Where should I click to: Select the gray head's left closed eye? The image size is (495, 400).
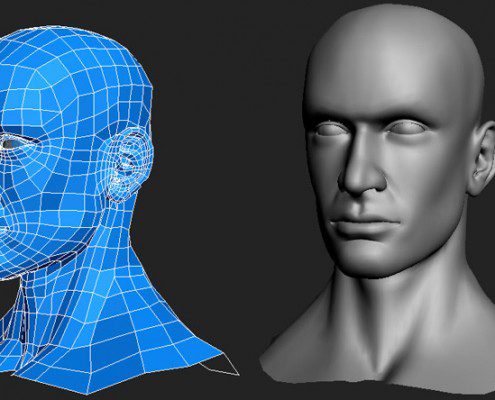[331, 129]
